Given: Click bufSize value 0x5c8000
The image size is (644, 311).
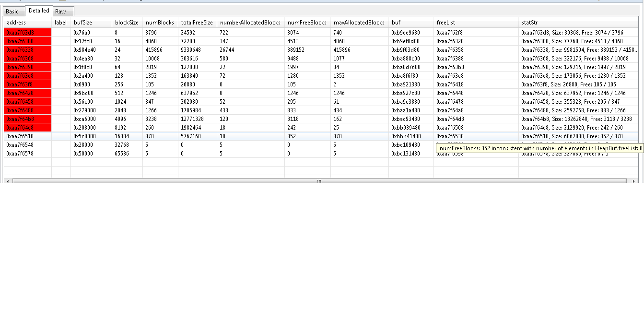Looking at the screenshot, I should click(84, 136).
